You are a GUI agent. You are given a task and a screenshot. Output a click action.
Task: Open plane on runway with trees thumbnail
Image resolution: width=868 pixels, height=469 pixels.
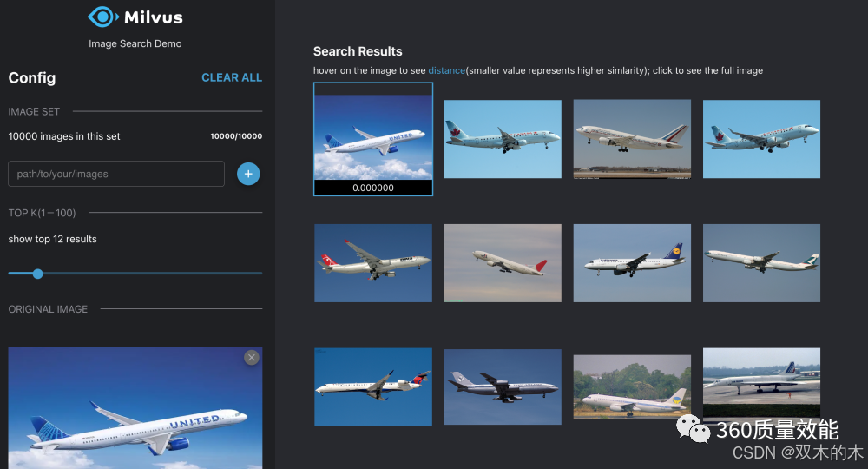click(632, 387)
